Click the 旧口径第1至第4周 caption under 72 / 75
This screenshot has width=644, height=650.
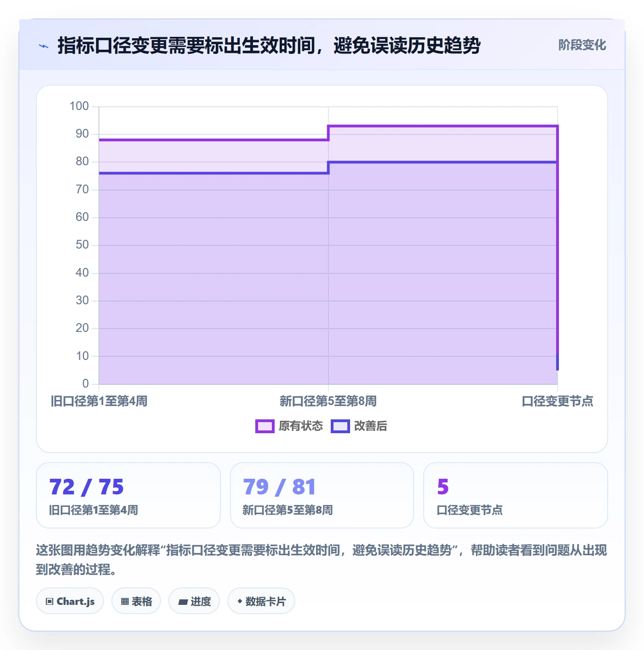93,510
